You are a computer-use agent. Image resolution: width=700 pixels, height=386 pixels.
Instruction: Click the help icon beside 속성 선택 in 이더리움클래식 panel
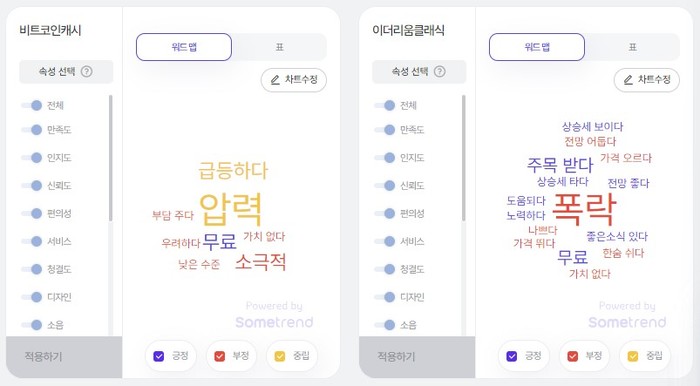click(x=440, y=71)
